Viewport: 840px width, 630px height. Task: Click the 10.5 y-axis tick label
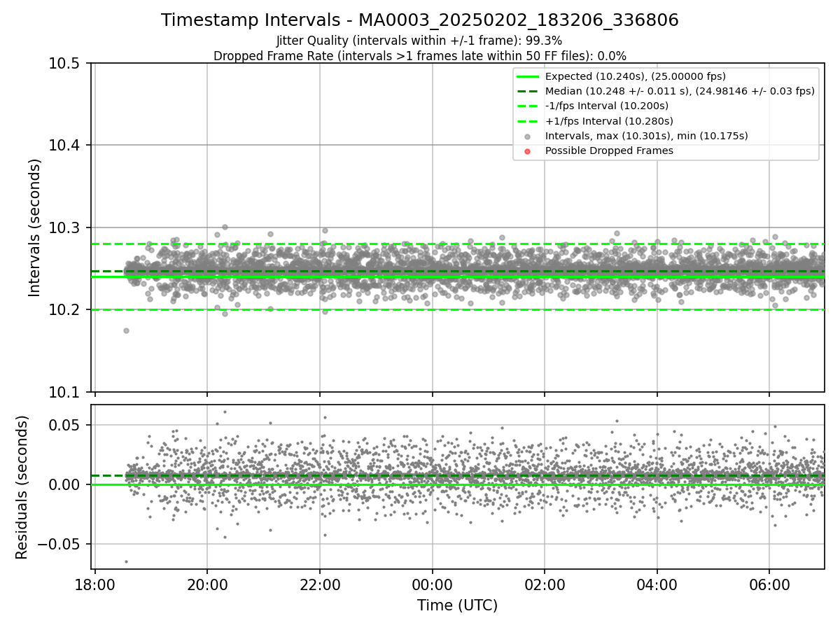pyautogui.click(x=65, y=64)
